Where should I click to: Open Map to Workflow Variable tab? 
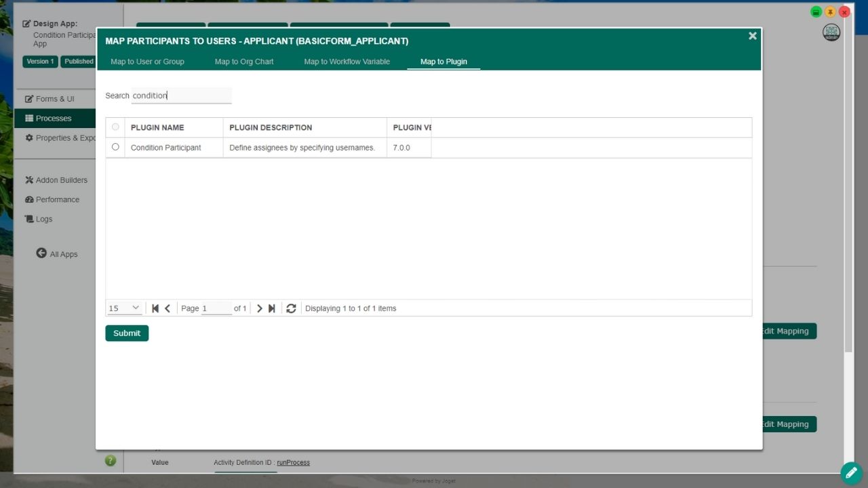pyautogui.click(x=347, y=62)
